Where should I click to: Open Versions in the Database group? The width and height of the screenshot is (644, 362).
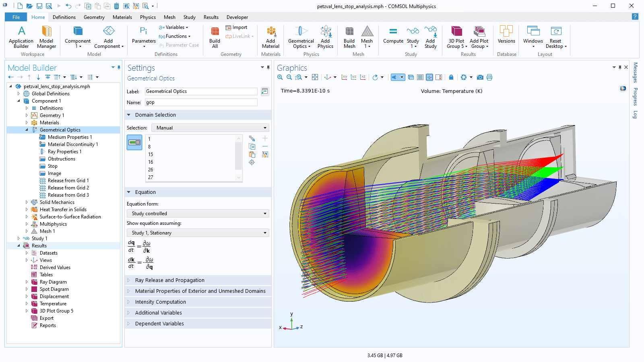click(506, 35)
